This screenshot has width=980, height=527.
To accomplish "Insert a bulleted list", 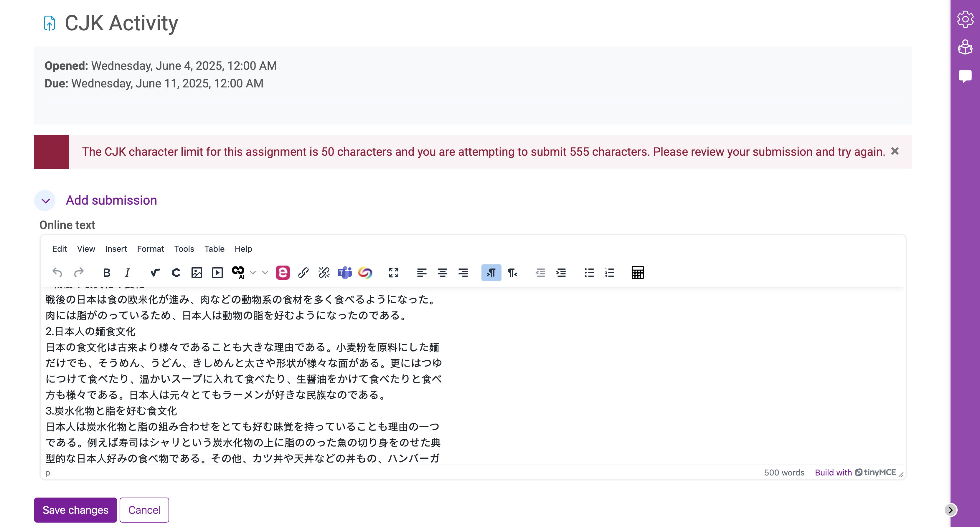I will click(589, 272).
